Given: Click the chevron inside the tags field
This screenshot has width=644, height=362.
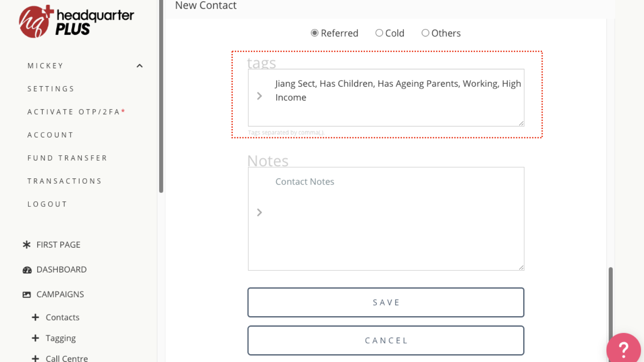Looking at the screenshot, I should coord(259,96).
